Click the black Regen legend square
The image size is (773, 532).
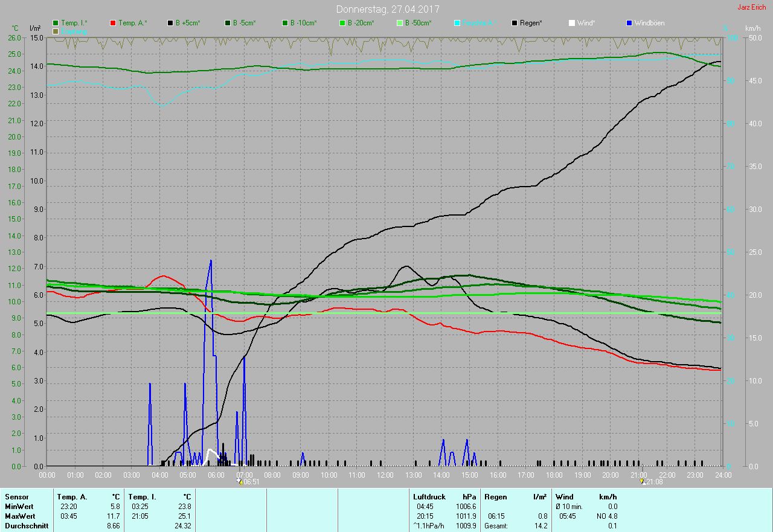tap(515, 23)
